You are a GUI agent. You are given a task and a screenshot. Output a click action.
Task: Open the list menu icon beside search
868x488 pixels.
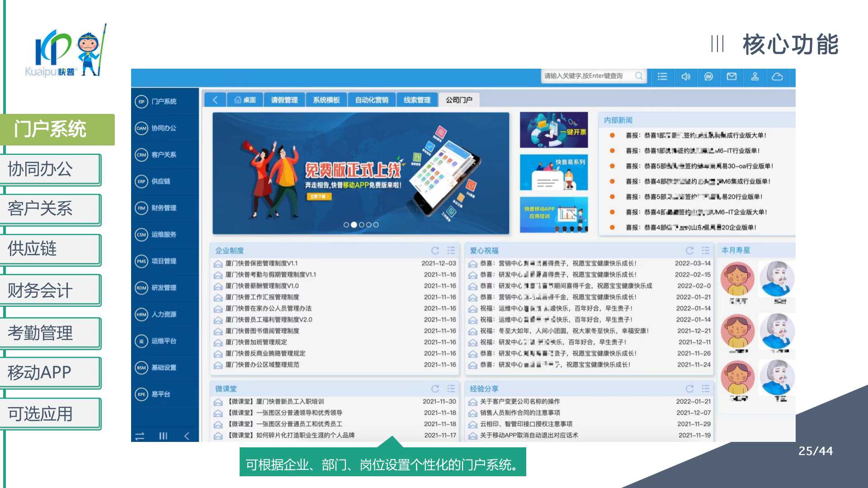662,76
